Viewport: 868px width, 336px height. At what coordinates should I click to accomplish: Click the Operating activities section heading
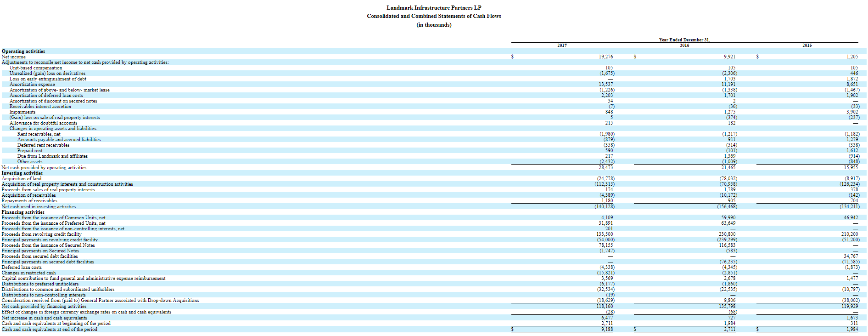pos(23,51)
